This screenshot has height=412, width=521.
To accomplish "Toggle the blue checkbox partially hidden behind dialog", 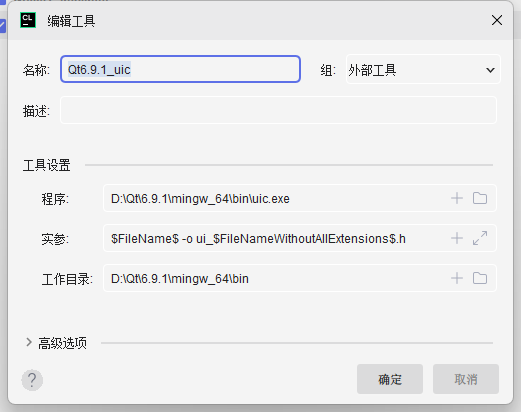I will [x=3, y=26].
